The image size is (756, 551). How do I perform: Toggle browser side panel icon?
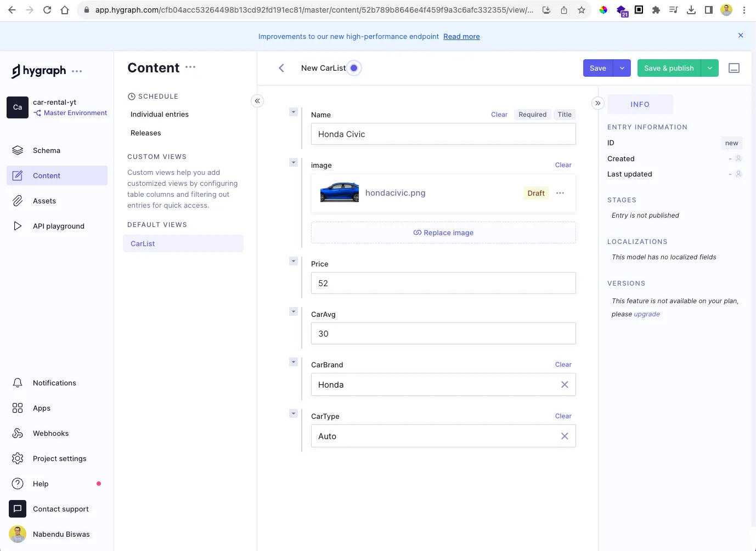point(709,10)
